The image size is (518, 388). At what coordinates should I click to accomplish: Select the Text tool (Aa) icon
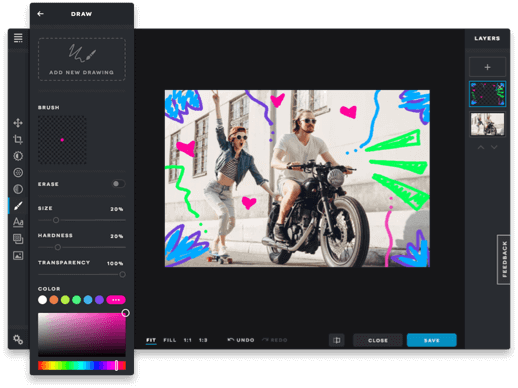[18, 222]
